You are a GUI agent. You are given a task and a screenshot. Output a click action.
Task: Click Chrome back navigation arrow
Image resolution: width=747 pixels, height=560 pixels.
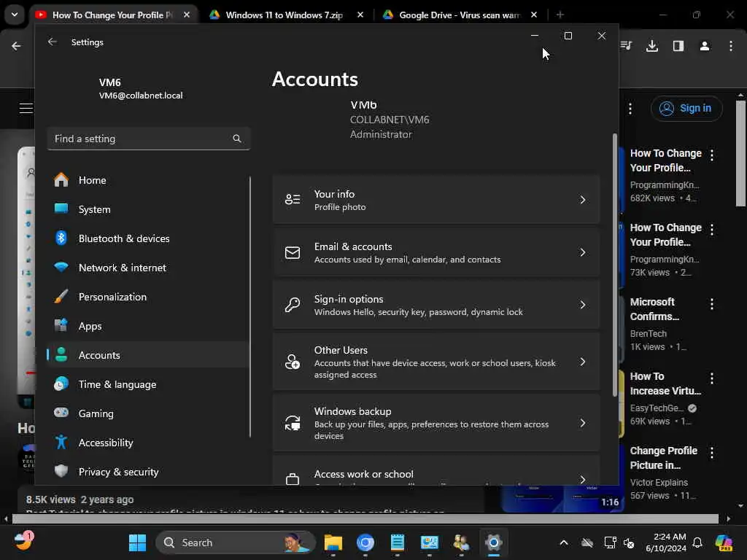pyautogui.click(x=16, y=46)
